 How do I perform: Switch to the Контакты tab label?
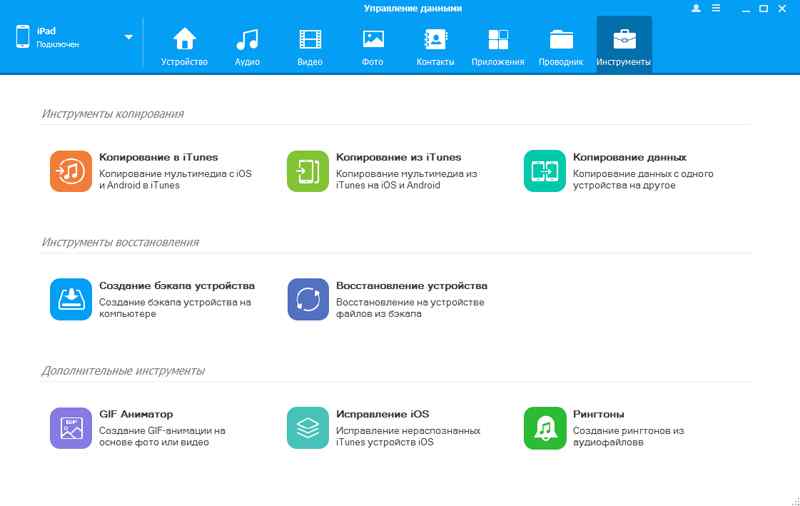tap(435, 62)
